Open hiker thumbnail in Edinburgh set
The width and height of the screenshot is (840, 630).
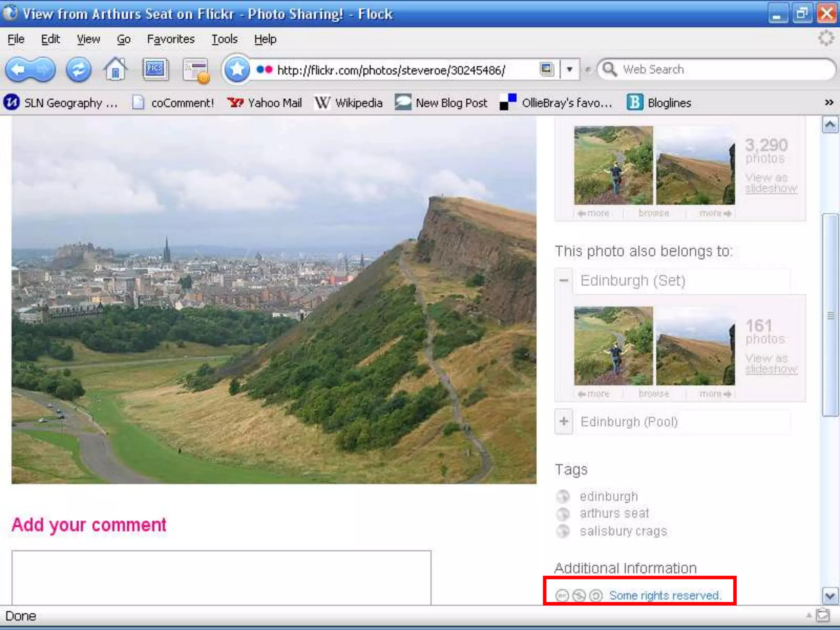[613, 346]
